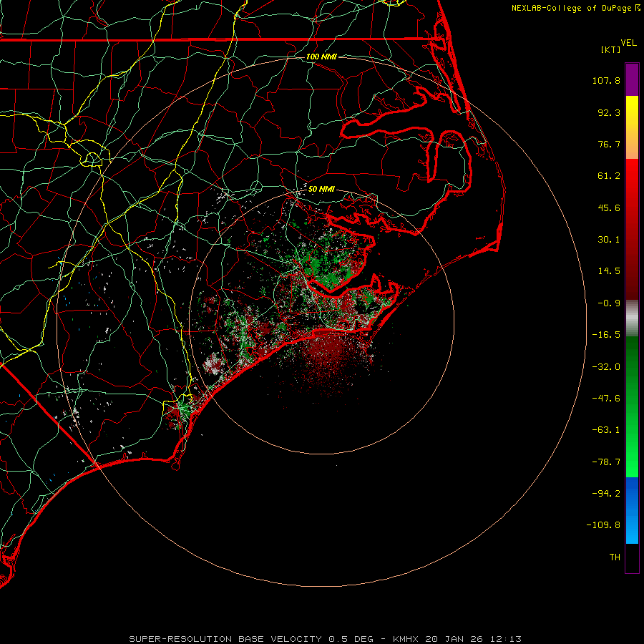This screenshot has width=644, height=644.
Task: Click the 61.2 legend value
Action: point(609,176)
